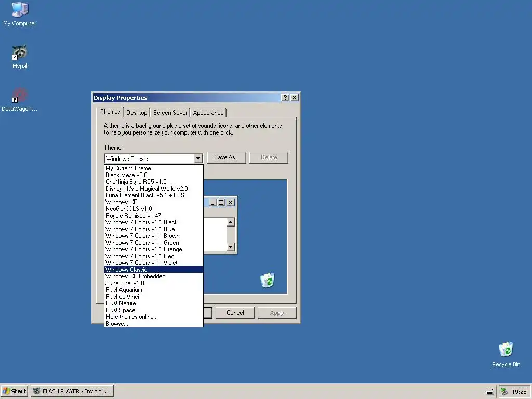Click preview scrollbar up arrow
This screenshot has height=399, width=532.
(x=231, y=222)
